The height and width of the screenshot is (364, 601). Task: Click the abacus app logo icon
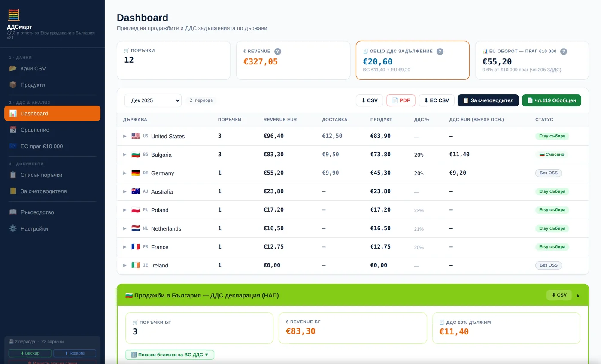point(14,15)
